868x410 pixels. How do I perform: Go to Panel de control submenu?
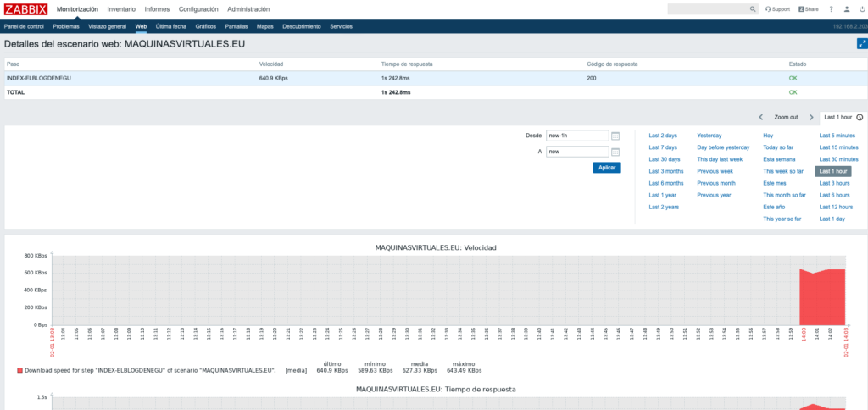click(24, 26)
